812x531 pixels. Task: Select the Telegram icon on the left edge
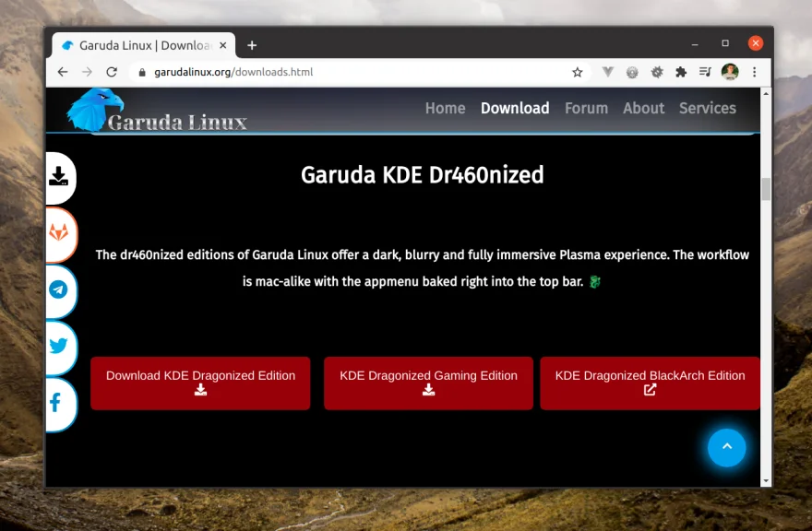coord(58,291)
